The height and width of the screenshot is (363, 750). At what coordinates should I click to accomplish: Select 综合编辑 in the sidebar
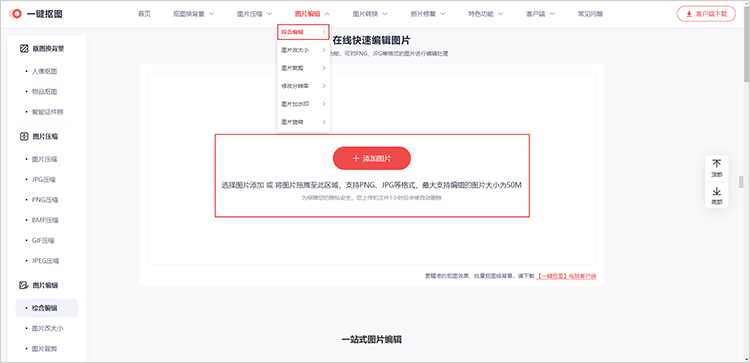47,308
